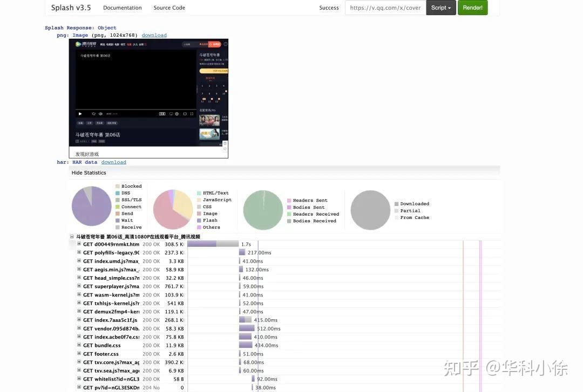Screen dimensions: 583x392
Task: Collapse the page group title row
Action: [x=72, y=236]
